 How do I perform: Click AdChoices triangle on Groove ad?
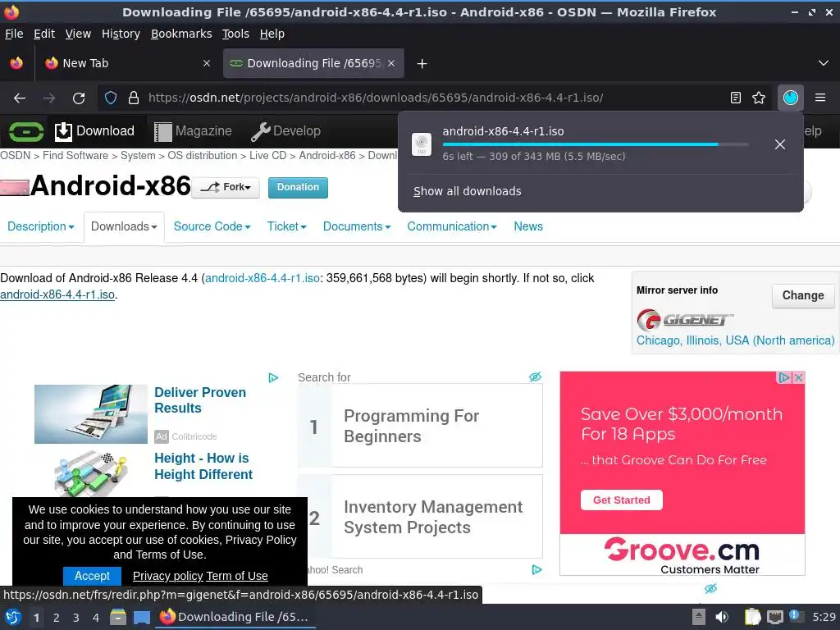(784, 377)
